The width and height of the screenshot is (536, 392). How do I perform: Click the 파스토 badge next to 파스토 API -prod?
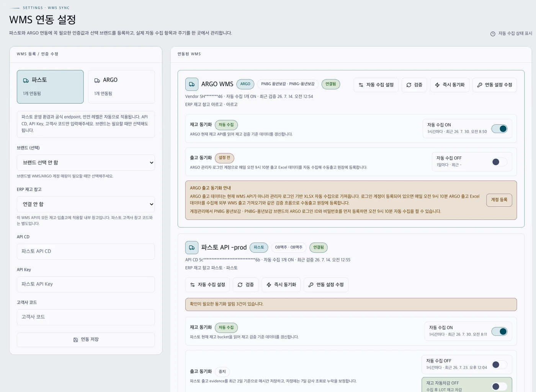point(259,247)
